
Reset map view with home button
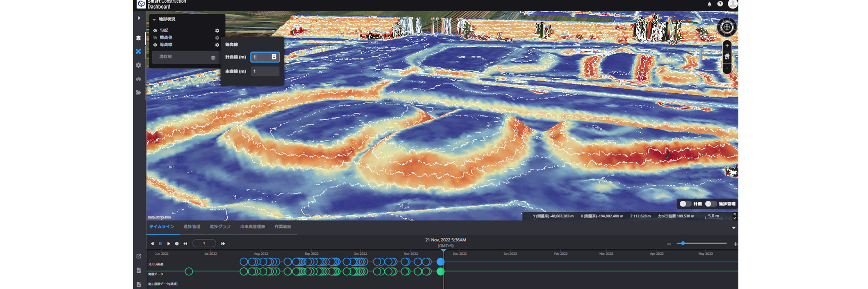coord(727,57)
